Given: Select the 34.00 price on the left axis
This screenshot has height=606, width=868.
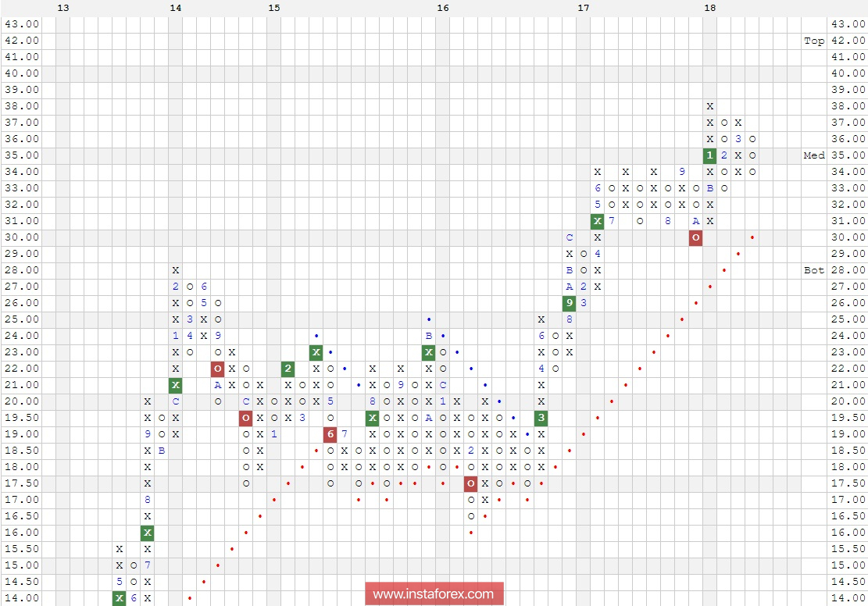Looking at the screenshot, I should point(22,172).
